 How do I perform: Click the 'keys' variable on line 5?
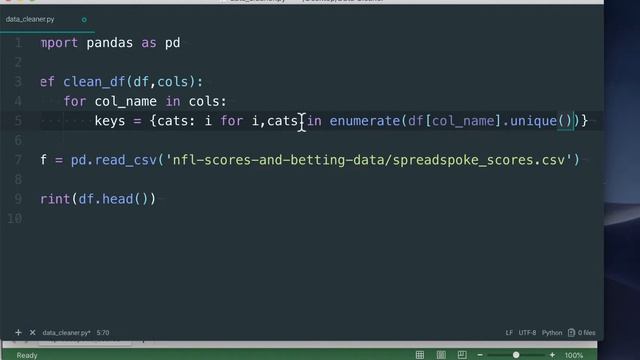pyautogui.click(x=110, y=121)
